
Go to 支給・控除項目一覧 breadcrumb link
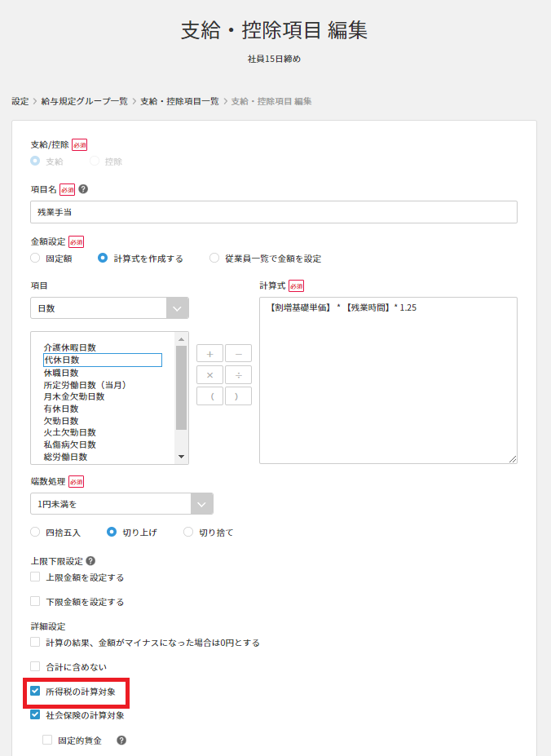179,101
